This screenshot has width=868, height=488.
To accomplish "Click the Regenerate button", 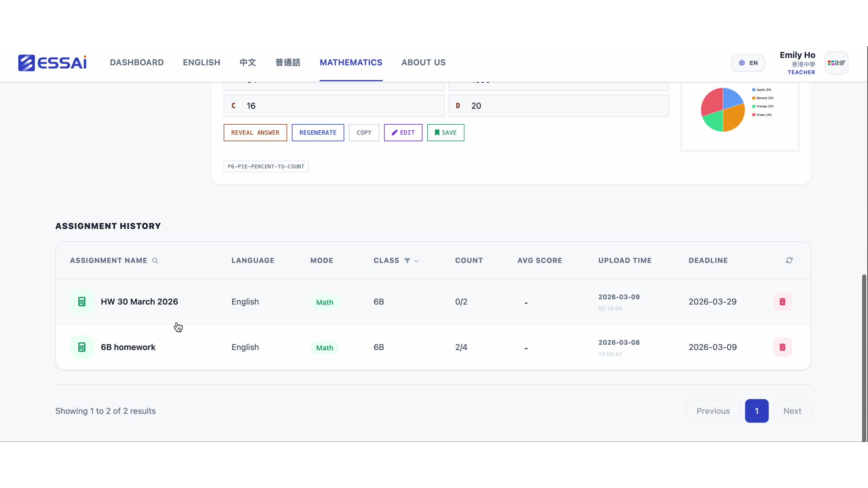I will point(318,133).
